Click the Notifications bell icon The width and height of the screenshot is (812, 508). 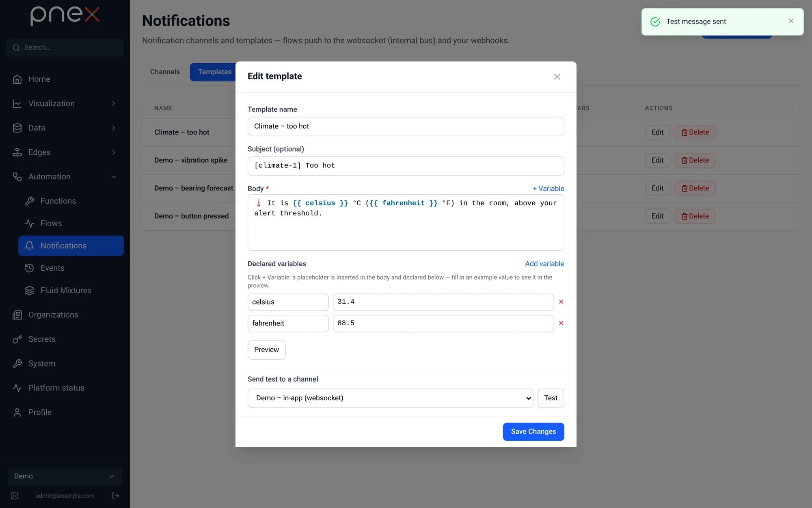[x=29, y=246]
